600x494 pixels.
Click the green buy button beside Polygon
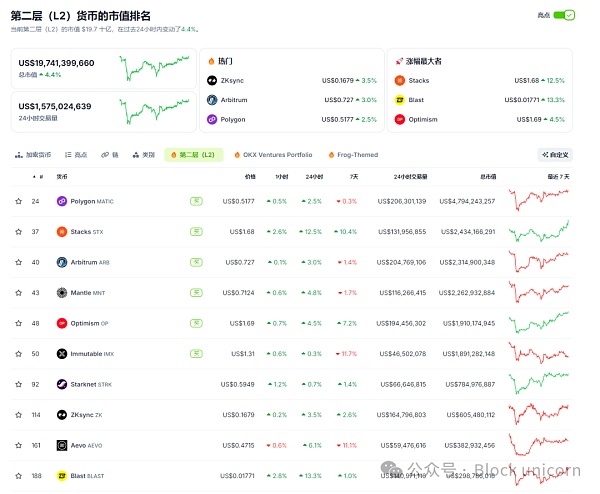click(x=197, y=201)
